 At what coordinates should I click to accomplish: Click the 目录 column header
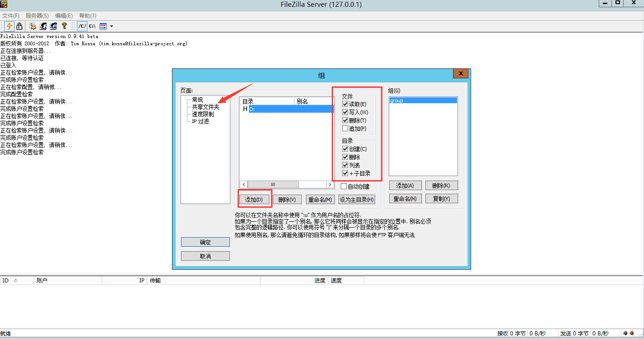(x=267, y=101)
